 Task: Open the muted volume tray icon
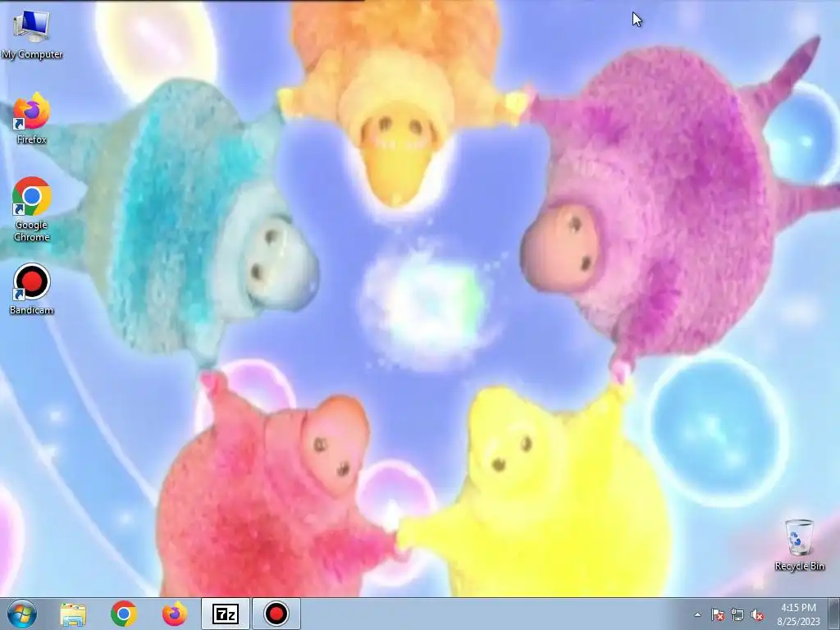(757, 615)
